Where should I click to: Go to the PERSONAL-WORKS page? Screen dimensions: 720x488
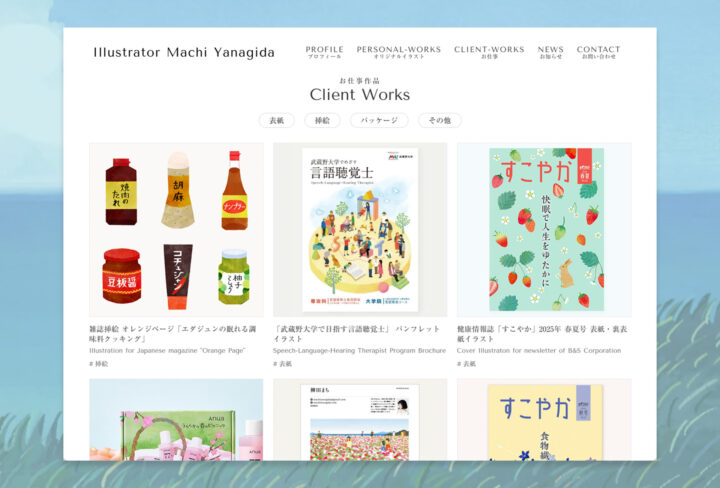(399, 52)
